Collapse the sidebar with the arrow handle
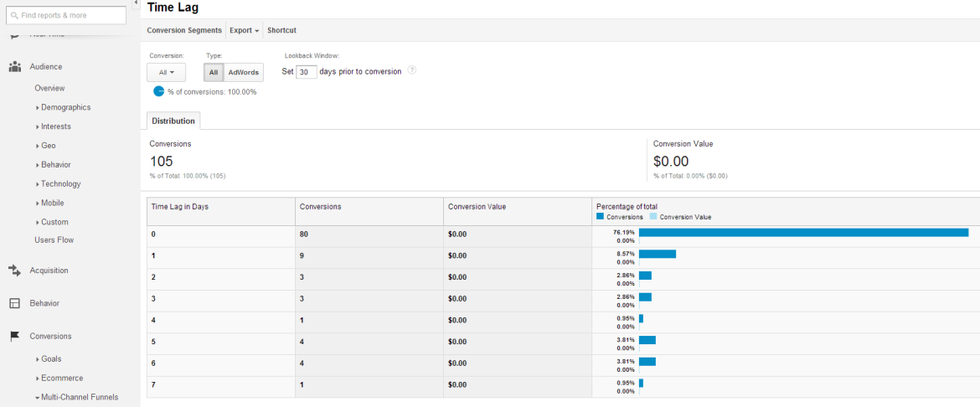 (137, 3)
